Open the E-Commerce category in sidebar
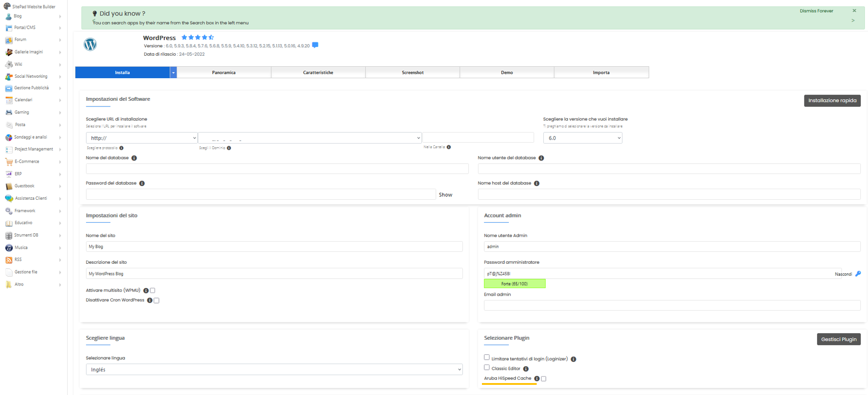 click(27, 162)
